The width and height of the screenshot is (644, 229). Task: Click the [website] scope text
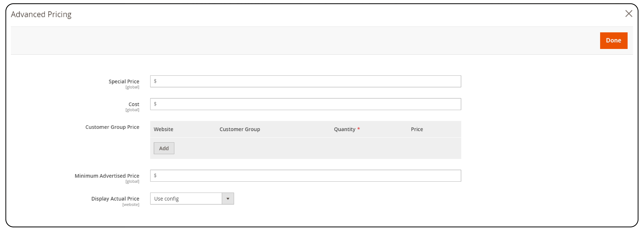point(131,205)
